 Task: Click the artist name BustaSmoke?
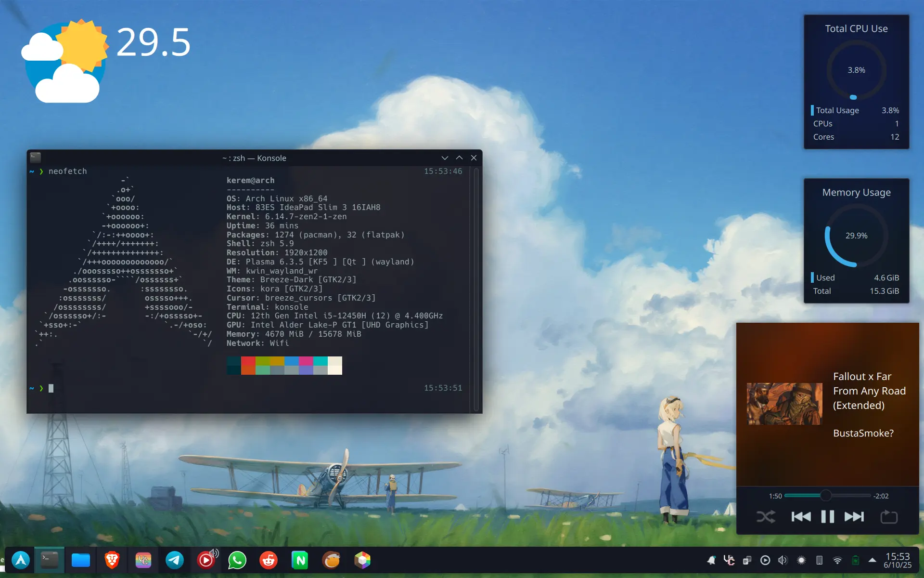863,433
